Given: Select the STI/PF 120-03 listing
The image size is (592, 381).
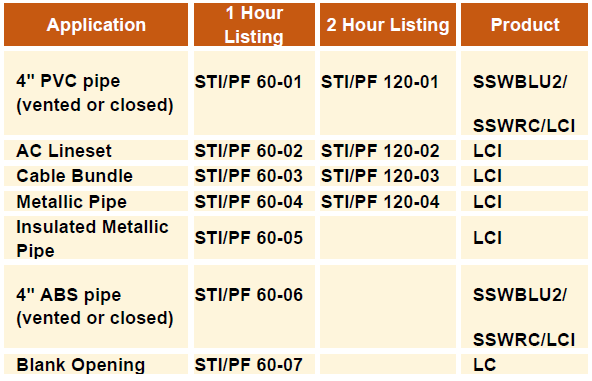Looking at the screenshot, I should pos(380,176).
